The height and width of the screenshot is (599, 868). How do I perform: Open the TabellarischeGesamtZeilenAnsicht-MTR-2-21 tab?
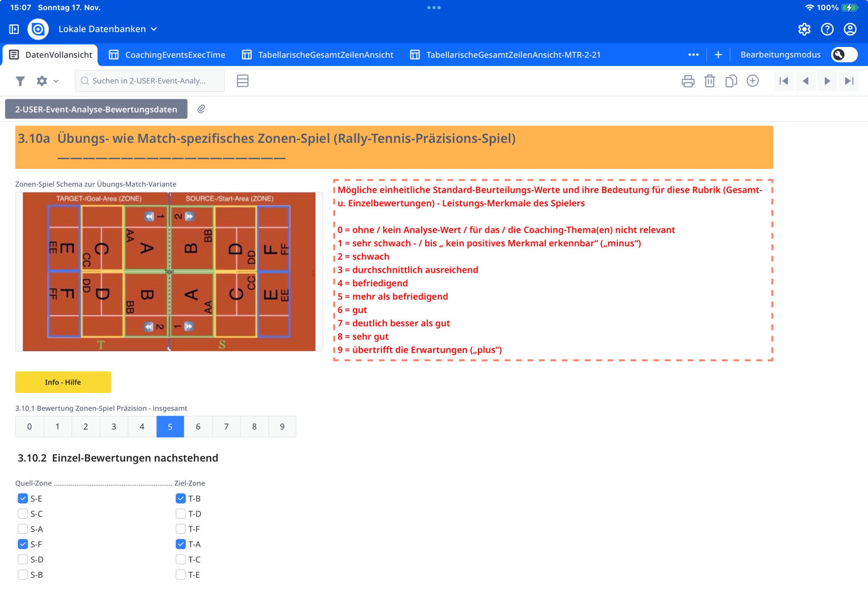[x=505, y=55]
